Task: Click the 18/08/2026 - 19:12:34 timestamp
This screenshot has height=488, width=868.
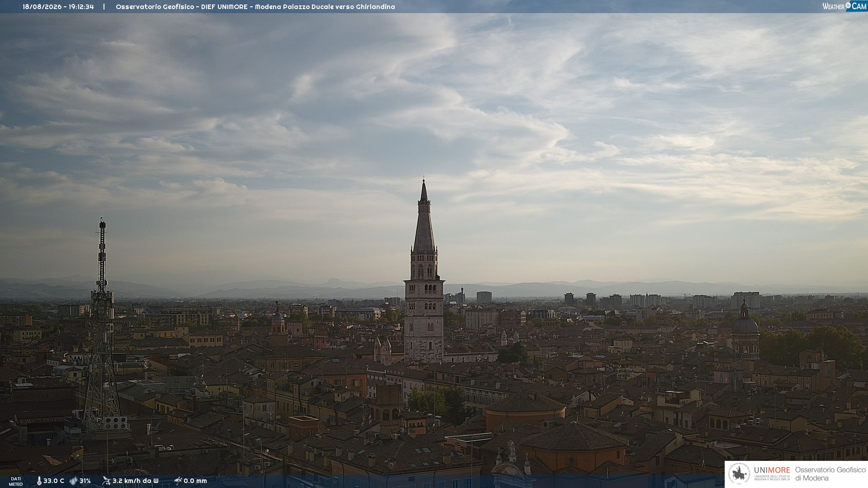Action: (x=58, y=7)
